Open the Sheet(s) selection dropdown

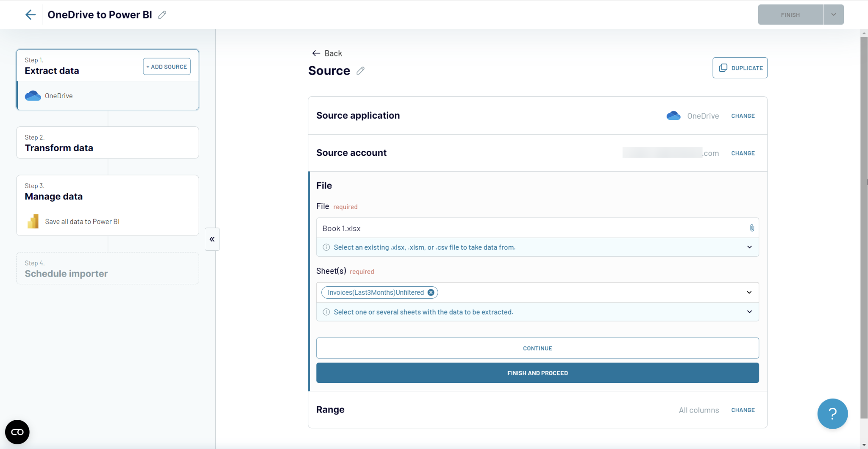tap(749, 292)
